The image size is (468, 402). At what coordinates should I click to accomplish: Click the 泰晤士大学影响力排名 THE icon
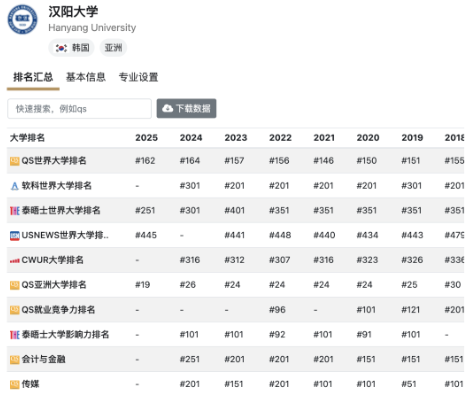pos(15,335)
